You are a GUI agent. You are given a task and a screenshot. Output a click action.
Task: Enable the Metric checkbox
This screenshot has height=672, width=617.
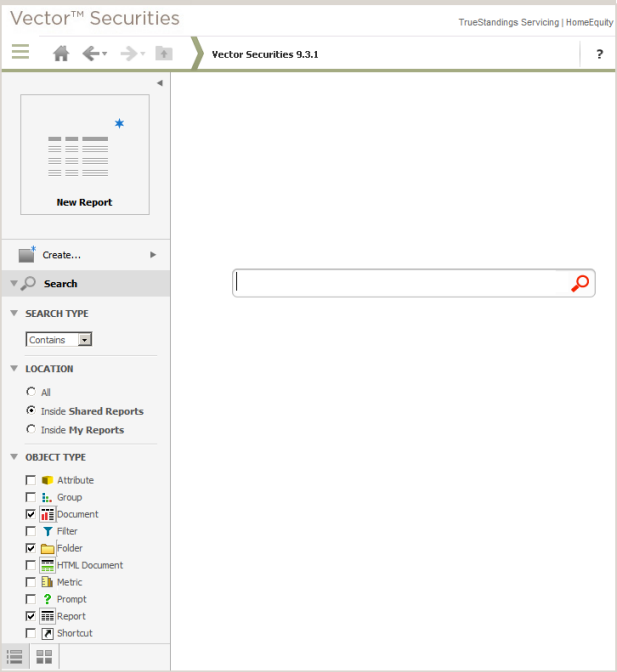(31, 582)
